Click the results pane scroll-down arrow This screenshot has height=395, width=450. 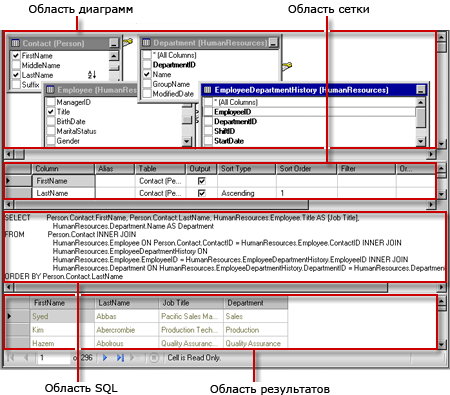click(x=442, y=344)
